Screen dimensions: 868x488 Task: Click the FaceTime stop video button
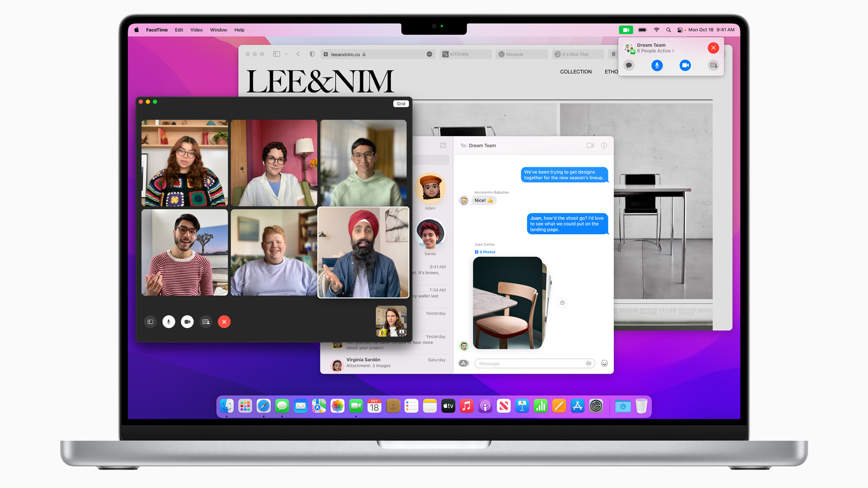tap(186, 322)
